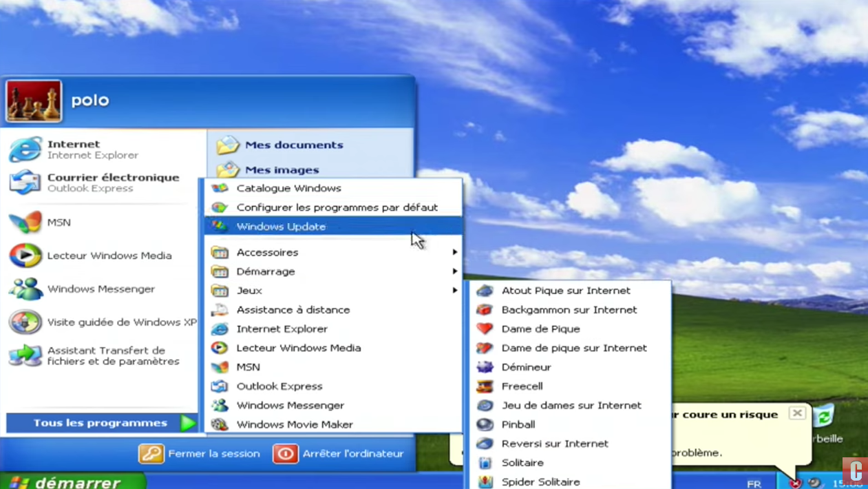Click the Dame de Pique heart icon

click(485, 329)
